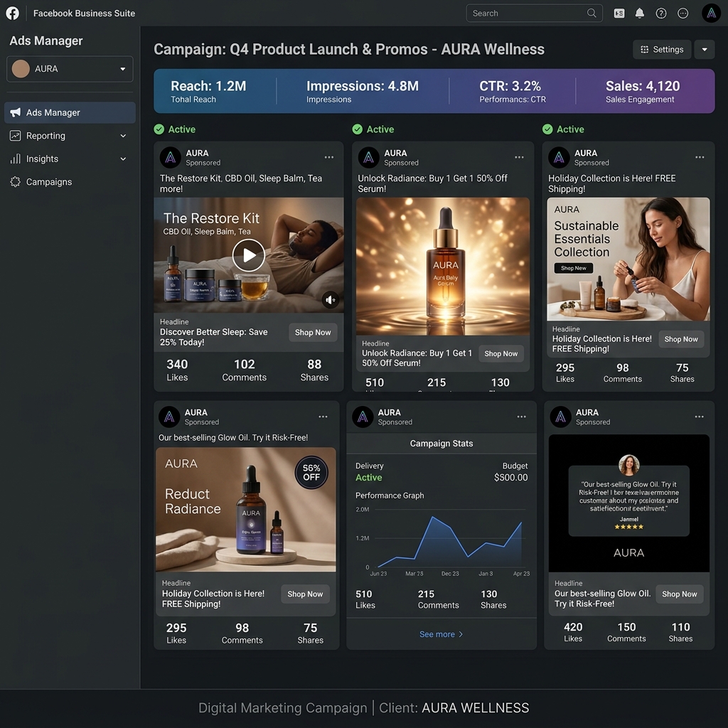Screen dimensions: 728x728
Task: Open the help question mark icon
Action: pyautogui.click(x=660, y=13)
